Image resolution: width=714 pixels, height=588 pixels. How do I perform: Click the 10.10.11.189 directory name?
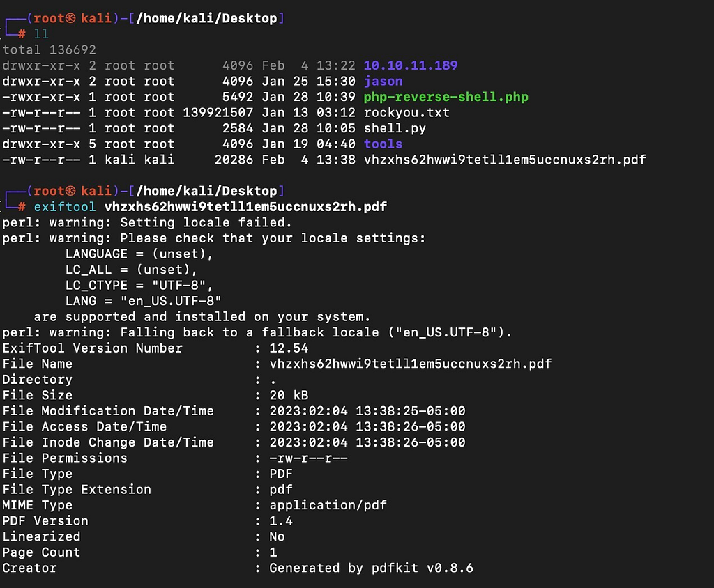tap(410, 65)
